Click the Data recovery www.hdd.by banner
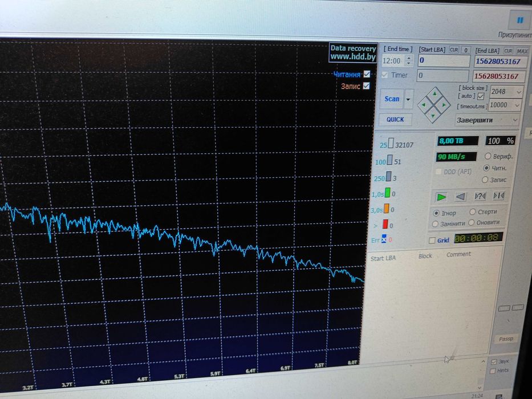This screenshot has width=532, height=399. click(353, 52)
